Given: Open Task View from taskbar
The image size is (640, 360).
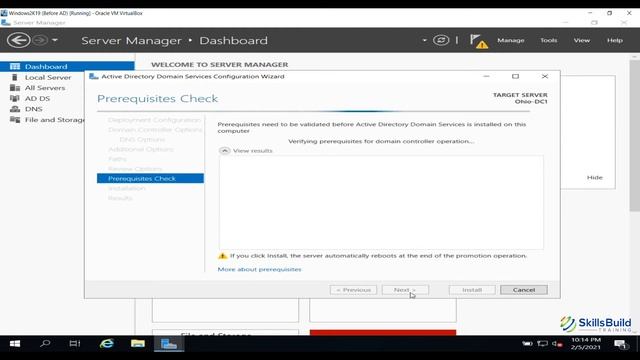Looking at the screenshot, I should point(75,344).
